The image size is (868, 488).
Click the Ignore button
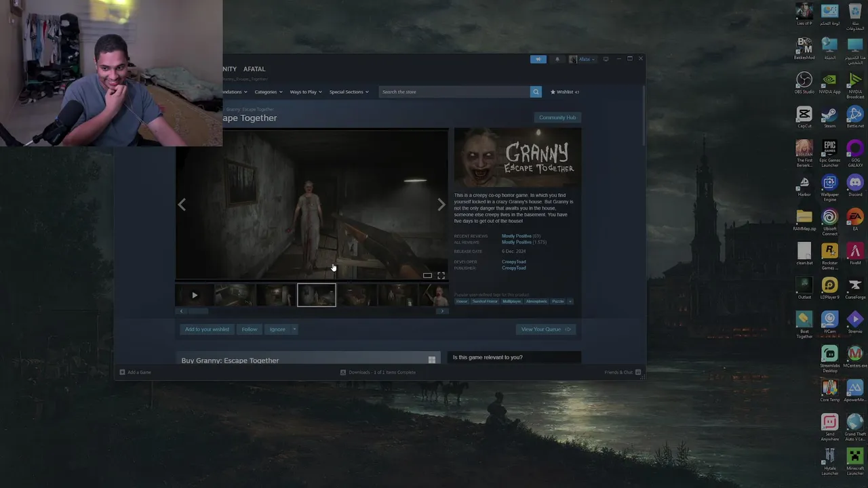tap(277, 329)
